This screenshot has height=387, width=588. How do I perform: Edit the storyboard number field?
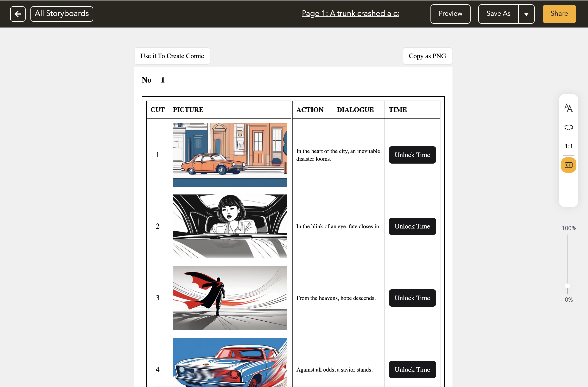[x=163, y=80]
